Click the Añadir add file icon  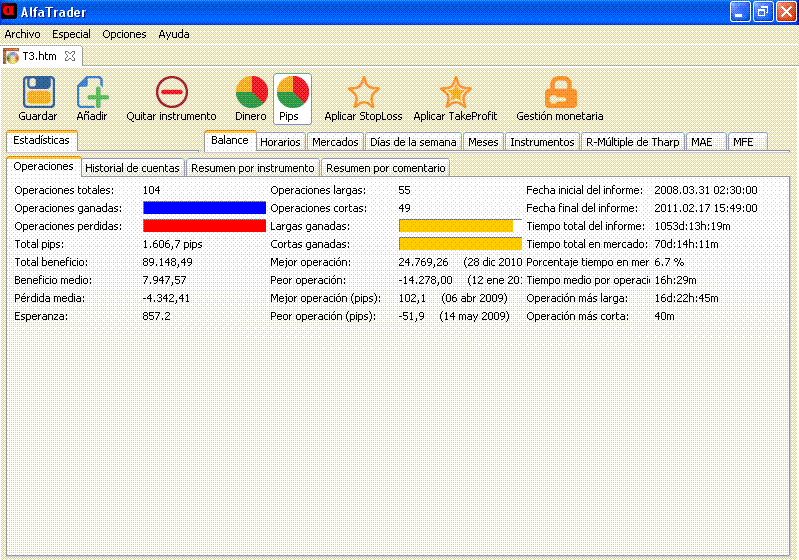tap(92, 93)
